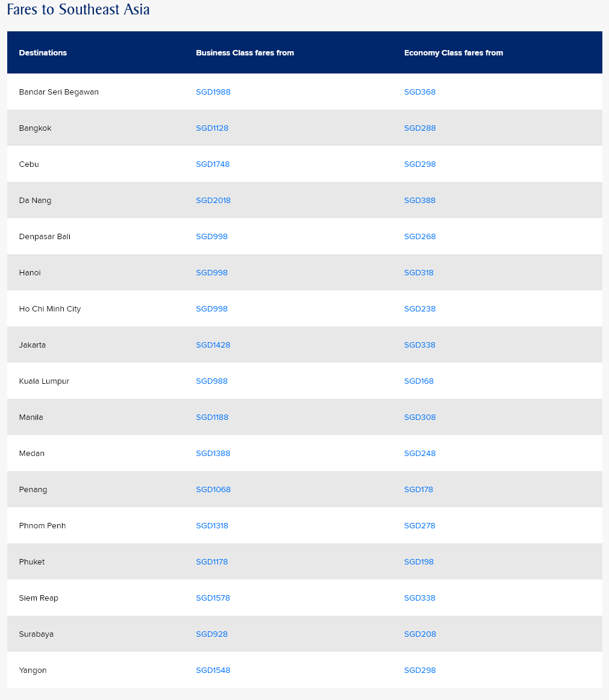609x700 pixels.
Task: Select Hanoi Economy Class fare SGD318
Action: pyautogui.click(x=419, y=273)
